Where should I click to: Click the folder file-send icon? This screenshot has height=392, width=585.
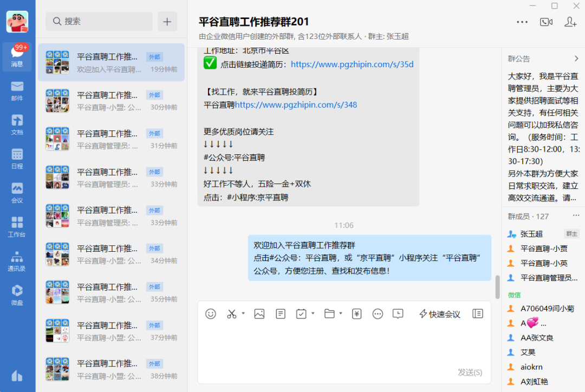coord(329,313)
